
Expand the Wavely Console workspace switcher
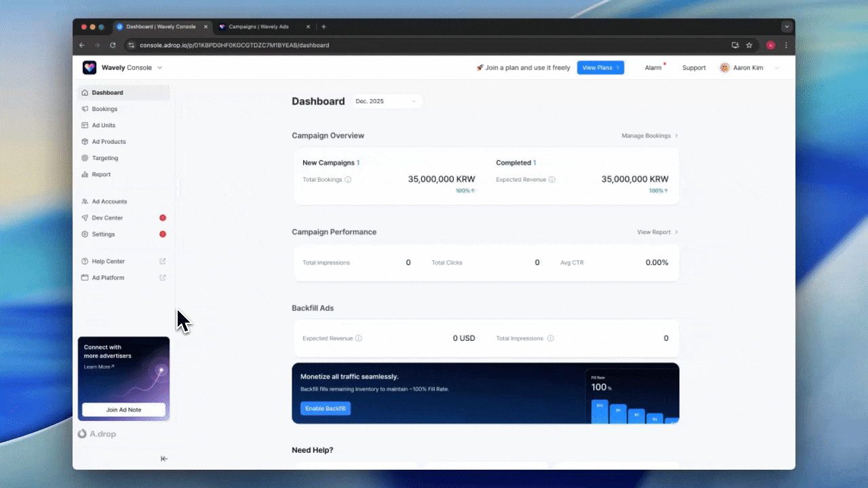click(160, 68)
